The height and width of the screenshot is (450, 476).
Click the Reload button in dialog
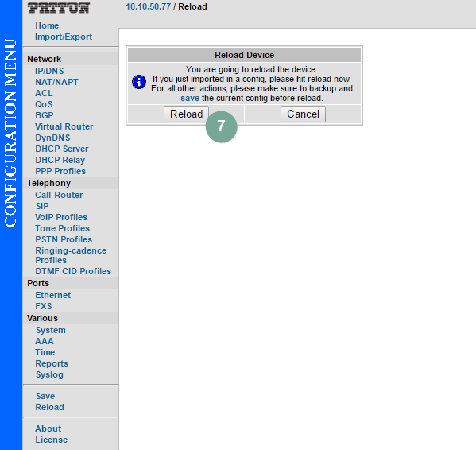pos(187,114)
